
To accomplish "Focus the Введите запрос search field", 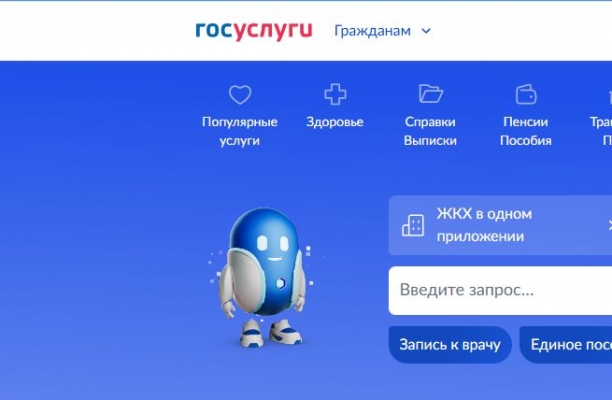I will 500,290.
